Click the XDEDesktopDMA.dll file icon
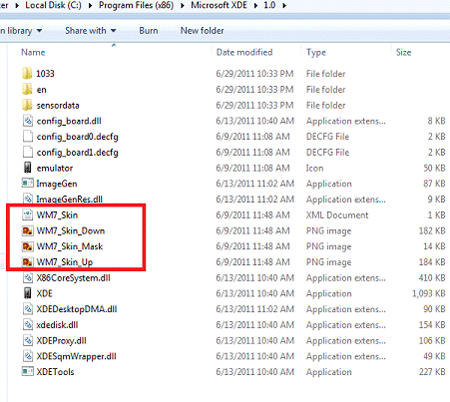 pyautogui.click(x=28, y=309)
